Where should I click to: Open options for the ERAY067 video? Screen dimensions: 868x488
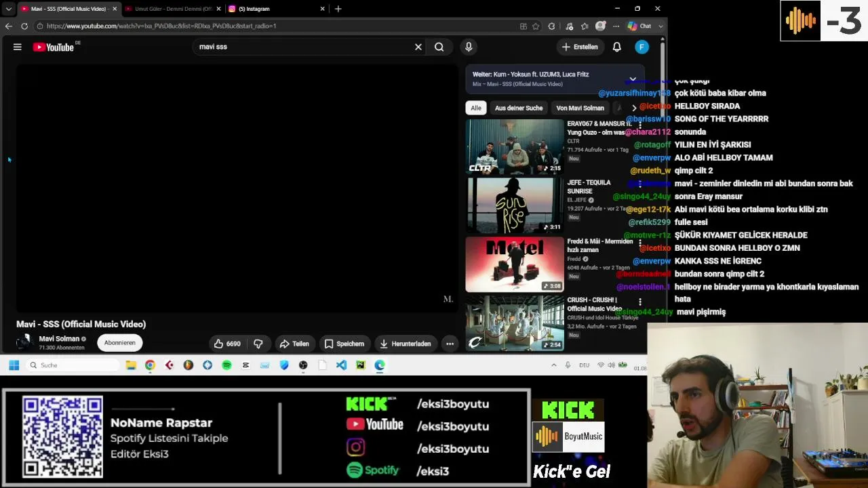(x=640, y=125)
